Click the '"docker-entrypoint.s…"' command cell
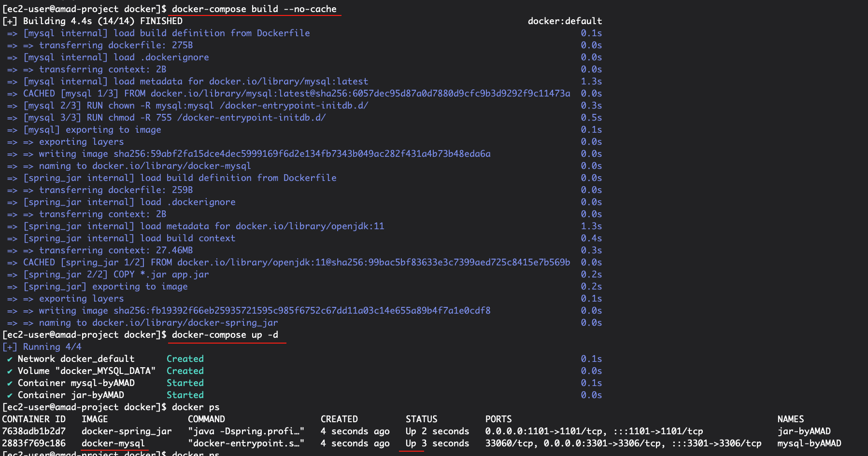Screen dimensions: 868x456 (246, 443)
